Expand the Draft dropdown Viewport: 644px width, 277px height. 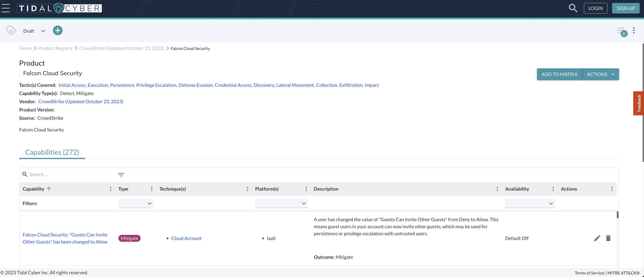(43, 31)
